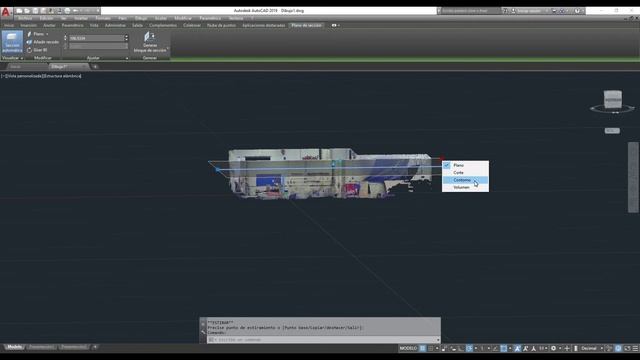Select Volumen in the context menu
Viewport: 640px width, 360px height.
[x=465, y=187]
